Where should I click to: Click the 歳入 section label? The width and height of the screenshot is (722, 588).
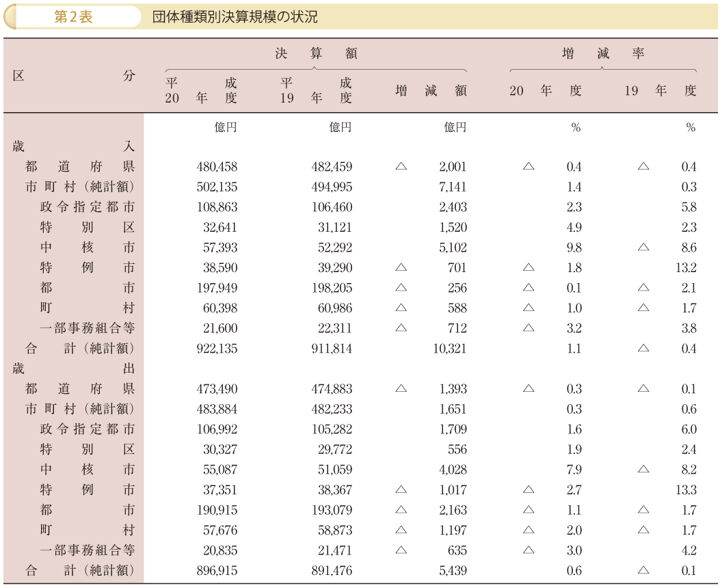tap(74, 146)
